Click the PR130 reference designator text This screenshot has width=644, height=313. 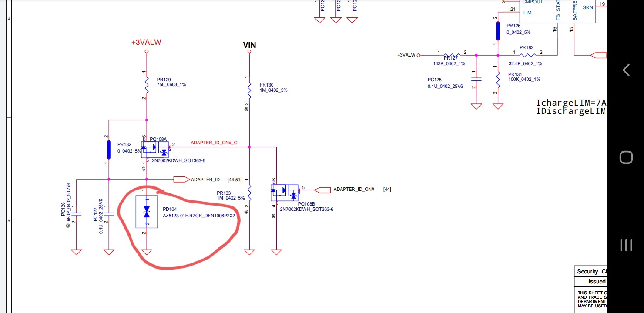click(266, 85)
